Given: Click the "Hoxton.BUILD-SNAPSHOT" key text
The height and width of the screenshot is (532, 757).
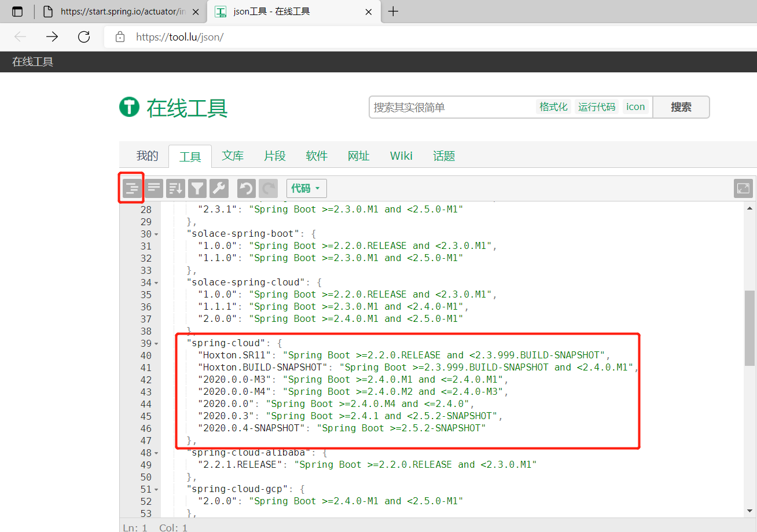Looking at the screenshot, I should tap(263, 367).
